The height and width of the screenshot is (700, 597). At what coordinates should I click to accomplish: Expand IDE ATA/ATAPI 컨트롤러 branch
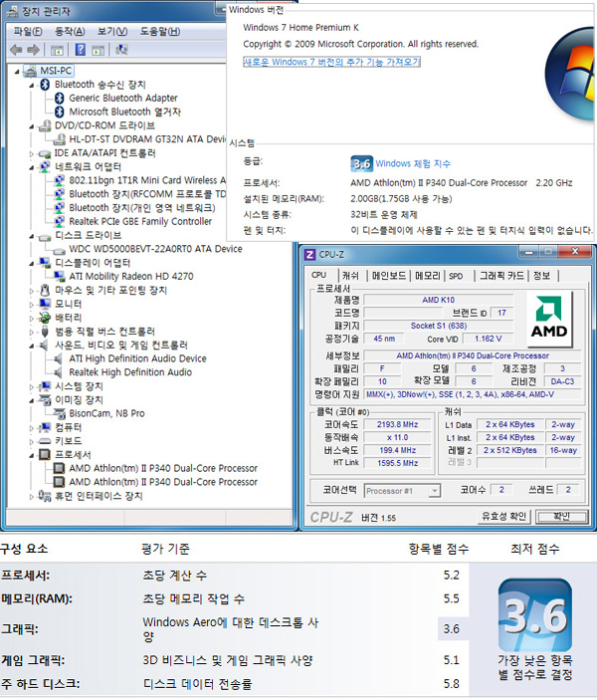32,153
